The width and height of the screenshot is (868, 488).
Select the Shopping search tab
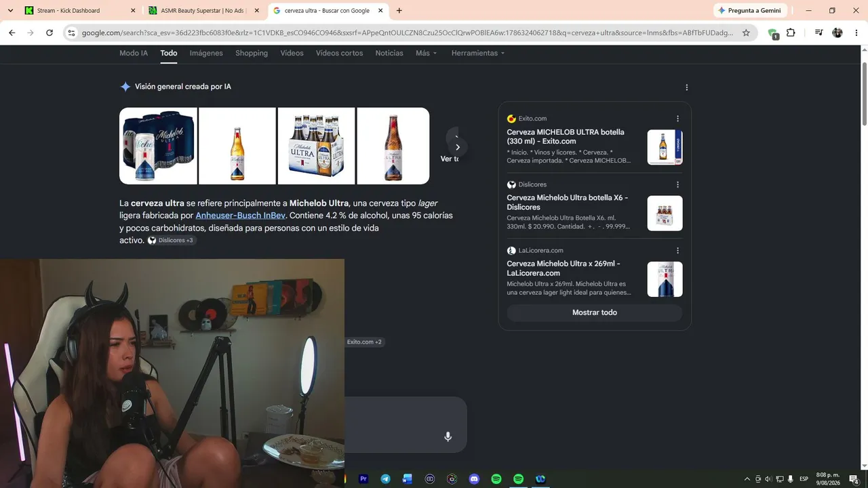point(252,53)
